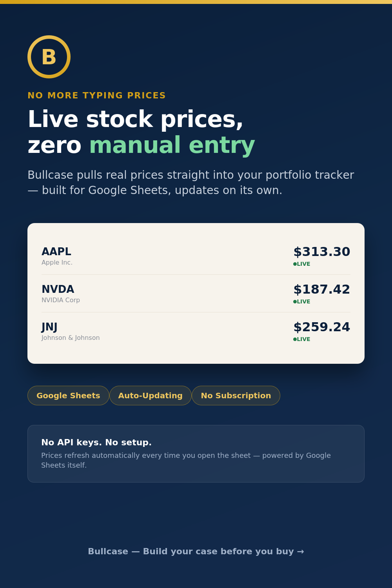Click the Live stock prices headline
This screenshot has height=588, width=392.
click(x=135, y=119)
